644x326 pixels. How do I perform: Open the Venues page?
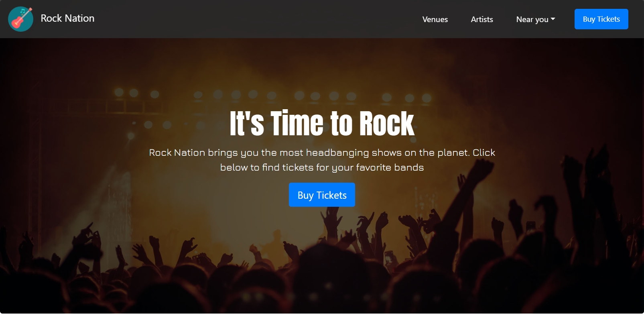[435, 19]
